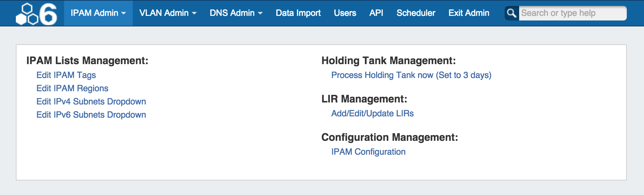Open the Users section
Image resolution: width=644 pixels, height=195 pixels.
pos(345,13)
